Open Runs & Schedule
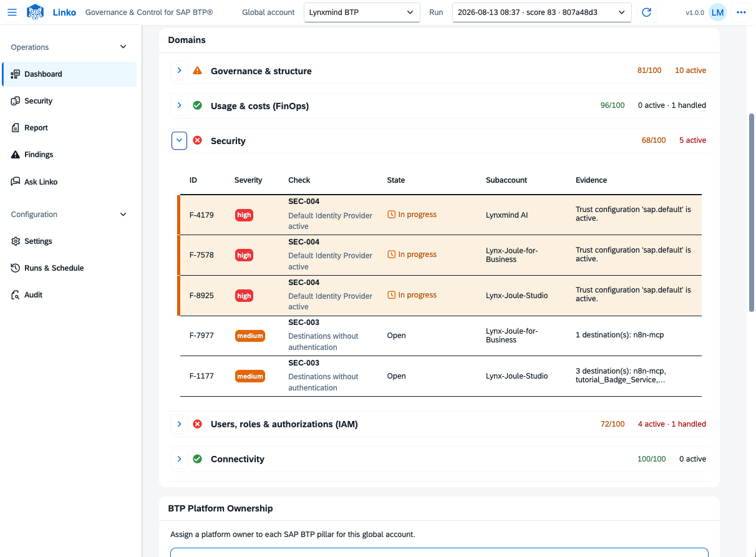Image resolution: width=756 pixels, height=557 pixels. 69,268
